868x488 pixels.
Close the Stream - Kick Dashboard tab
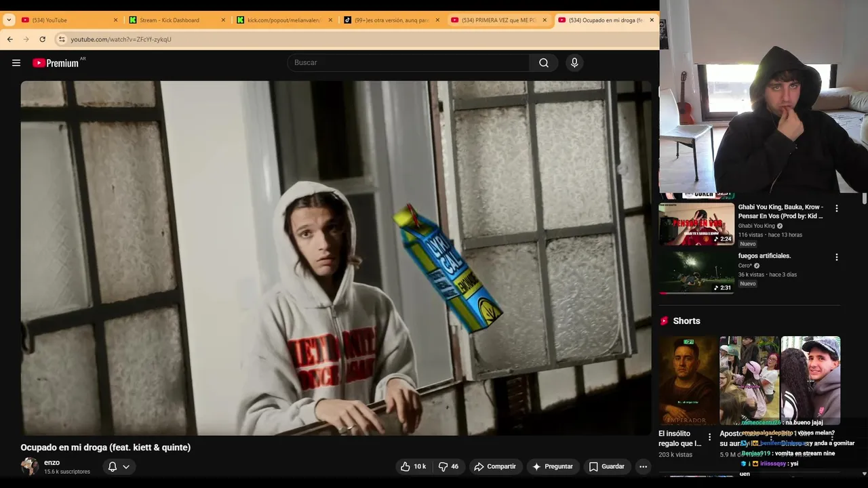click(223, 20)
